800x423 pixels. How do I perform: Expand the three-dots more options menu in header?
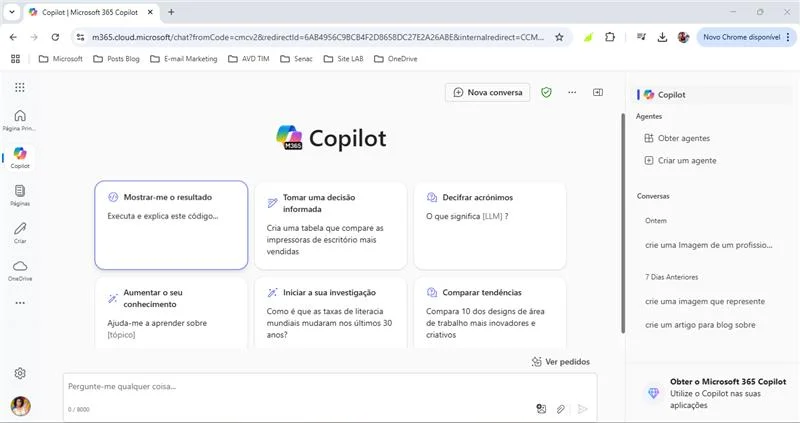572,92
